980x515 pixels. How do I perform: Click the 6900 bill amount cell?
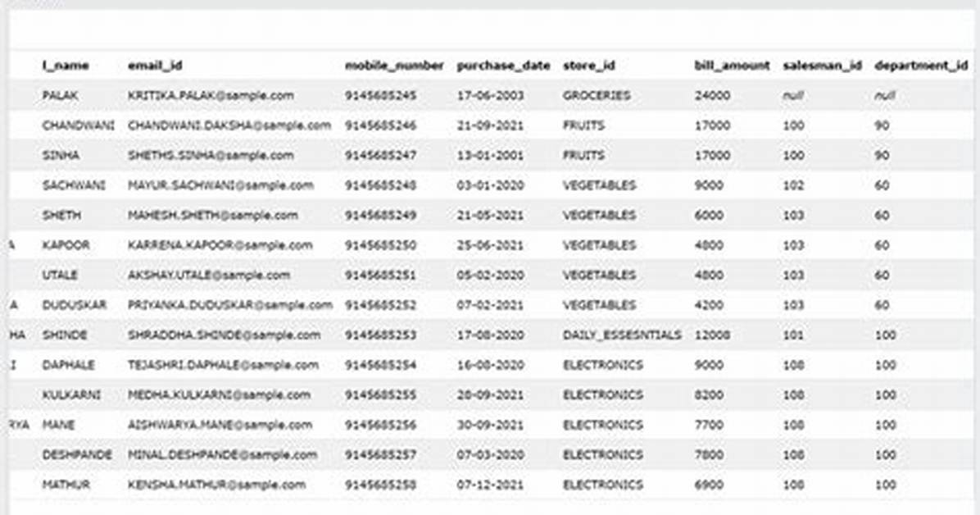709,485
